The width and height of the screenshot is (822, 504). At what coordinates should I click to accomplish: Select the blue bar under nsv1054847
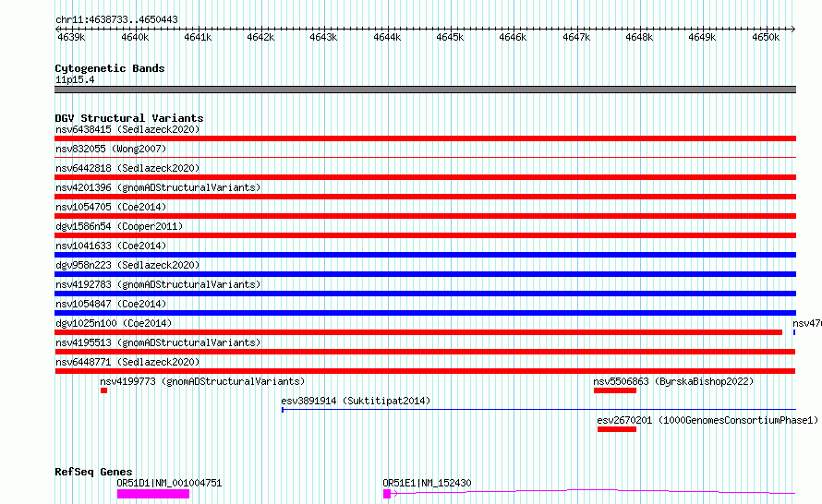tap(425, 313)
